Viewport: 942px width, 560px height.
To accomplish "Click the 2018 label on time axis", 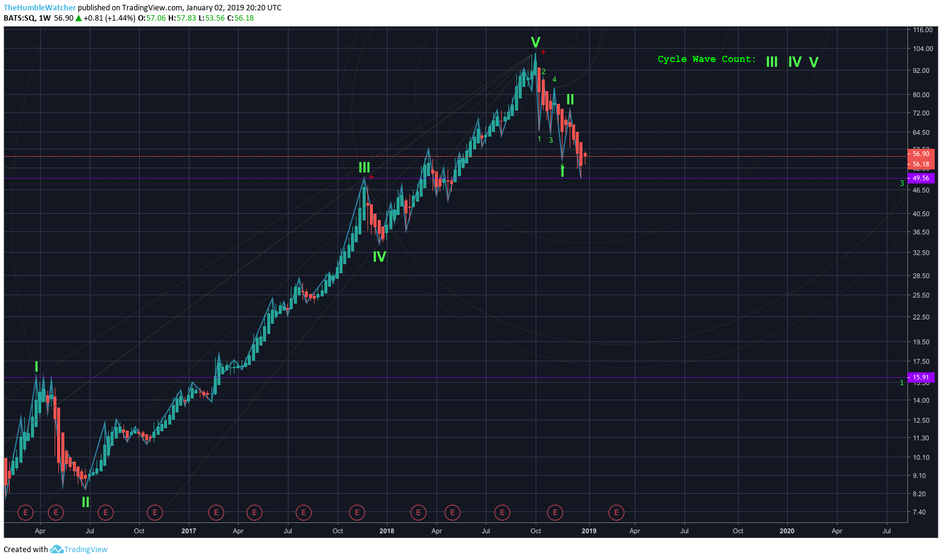I will [x=386, y=531].
